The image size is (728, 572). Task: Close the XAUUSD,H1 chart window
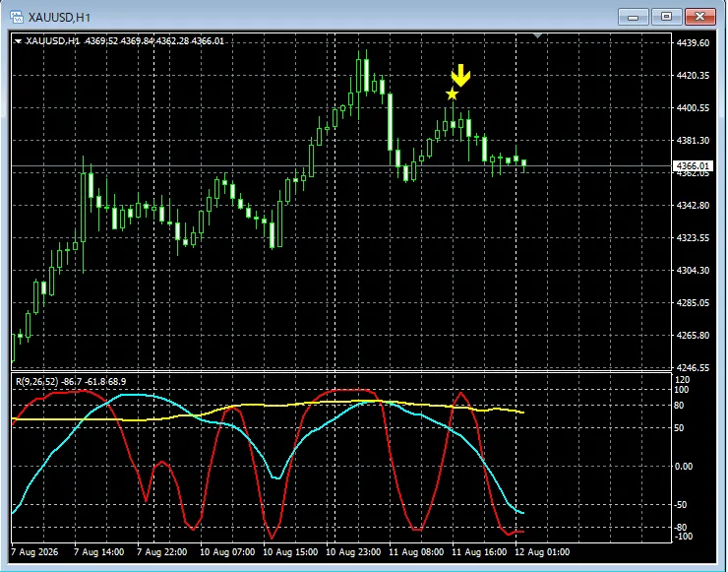pos(699,17)
